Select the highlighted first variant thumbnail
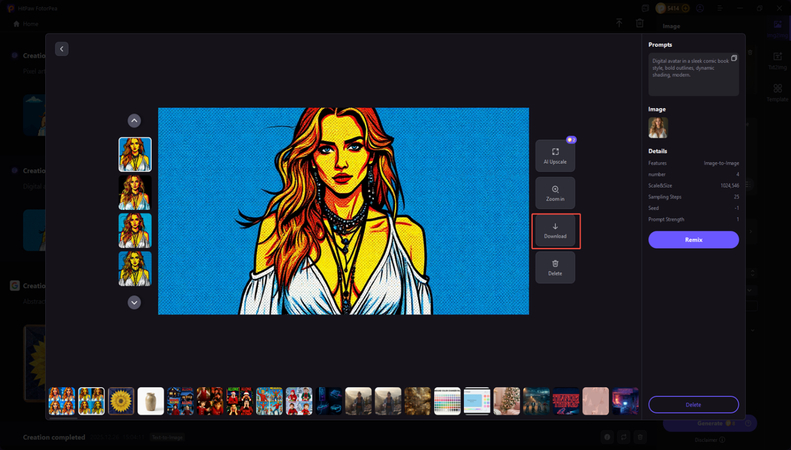This screenshot has width=791, height=450. click(x=135, y=154)
